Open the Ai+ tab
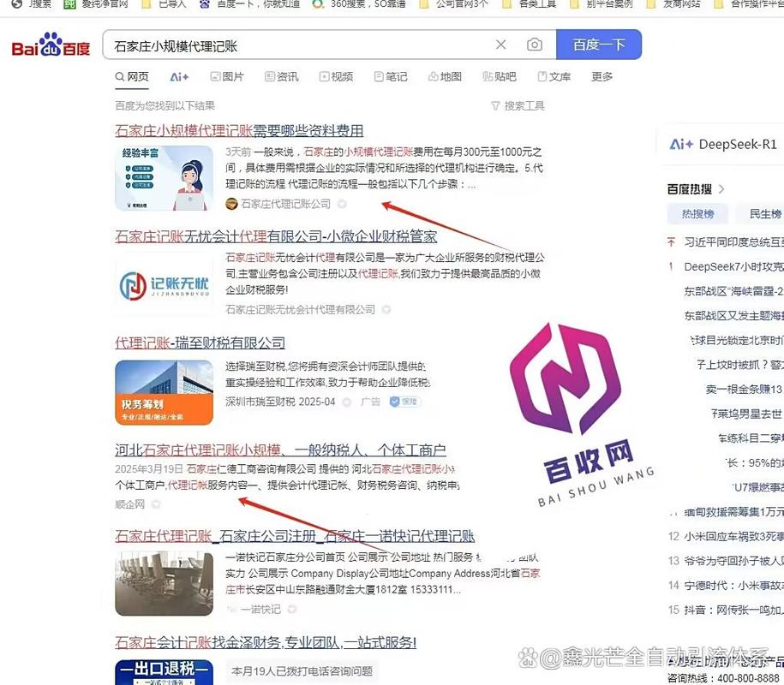784x685 pixels. pyautogui.click(x=179, y=77)
